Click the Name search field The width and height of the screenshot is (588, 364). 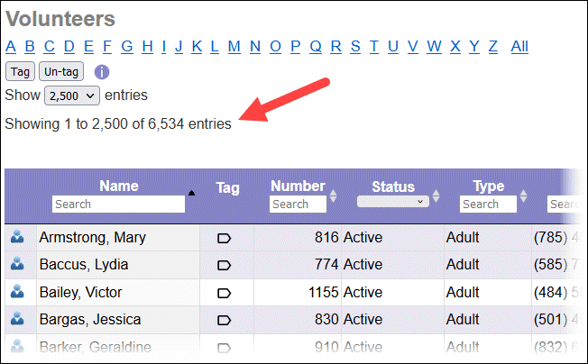tap(118, 205)
